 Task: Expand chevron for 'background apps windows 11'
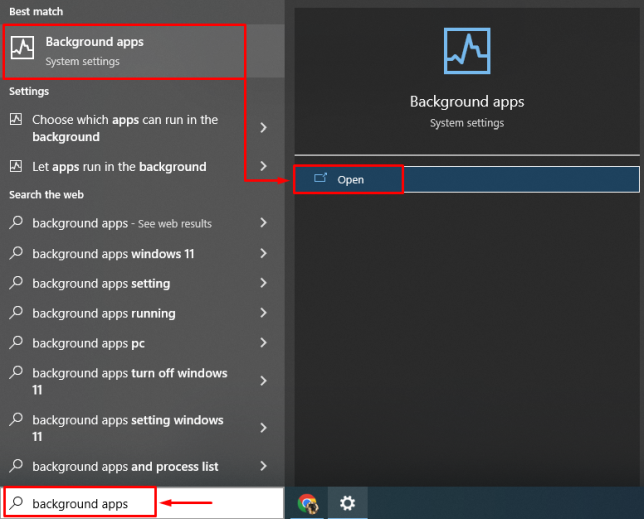click(263, 253)
